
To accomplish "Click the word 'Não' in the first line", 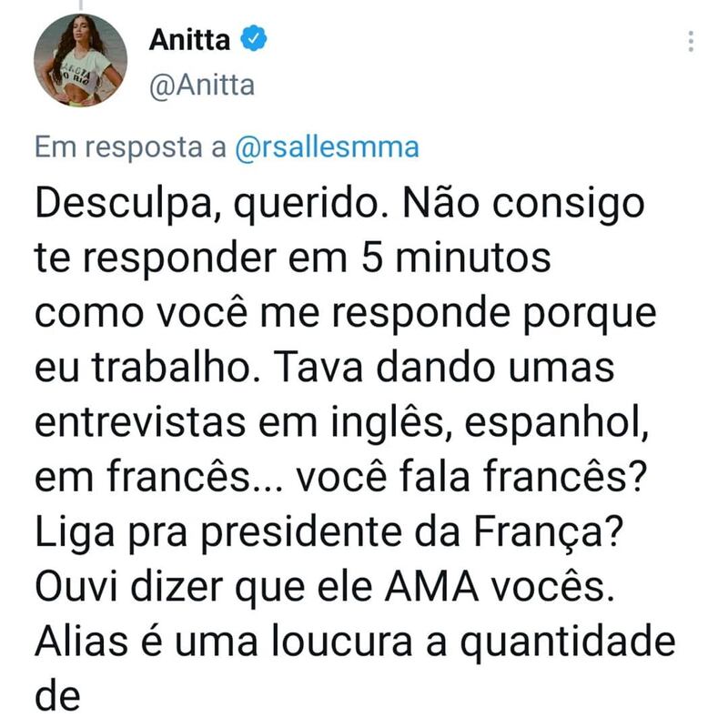I will tap(440, 203).
